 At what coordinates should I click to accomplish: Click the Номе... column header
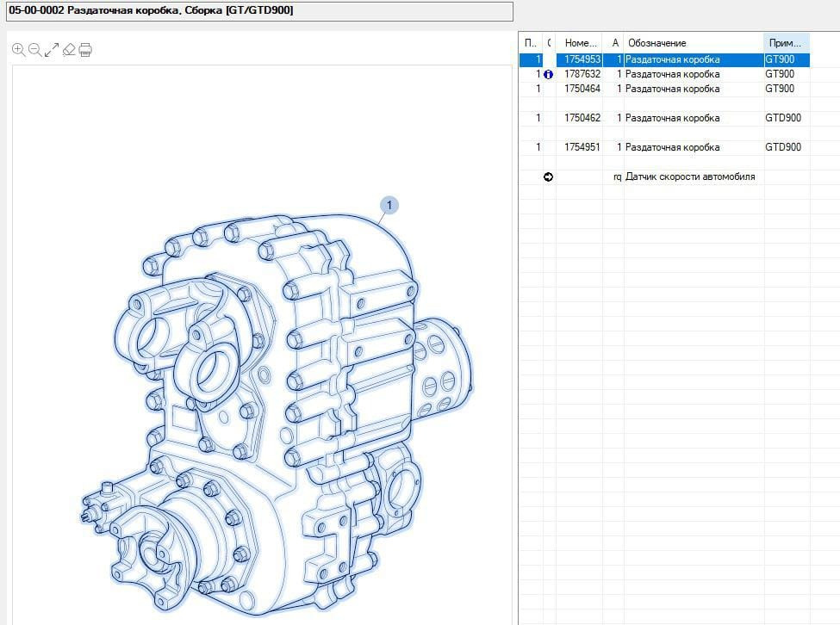click(x=580, y=43)
